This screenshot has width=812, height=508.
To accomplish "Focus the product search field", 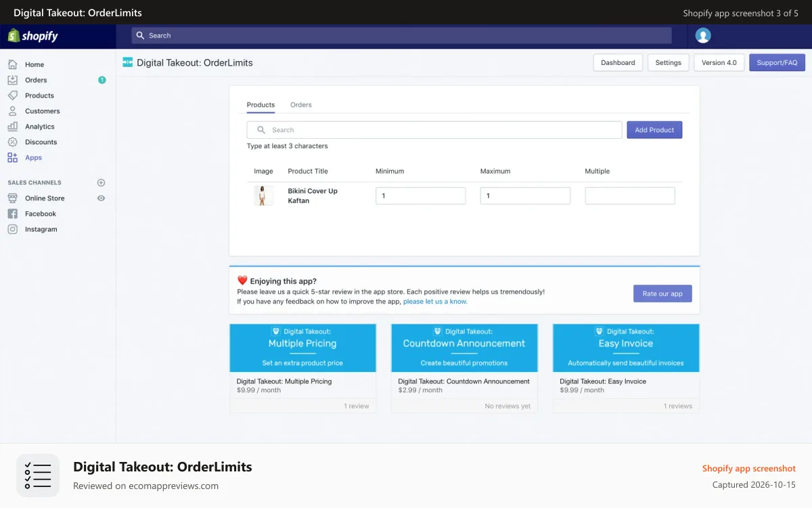I will [x=434, y=130].
